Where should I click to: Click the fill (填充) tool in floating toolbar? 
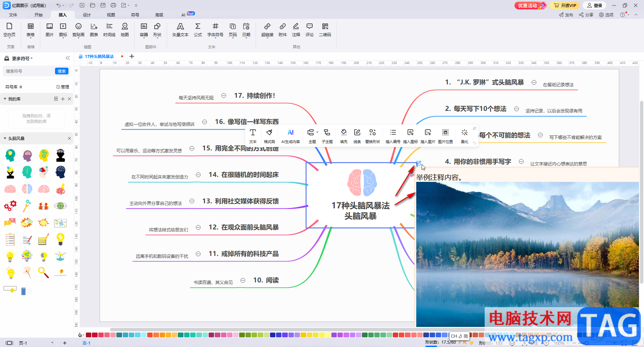coord(344,136)
